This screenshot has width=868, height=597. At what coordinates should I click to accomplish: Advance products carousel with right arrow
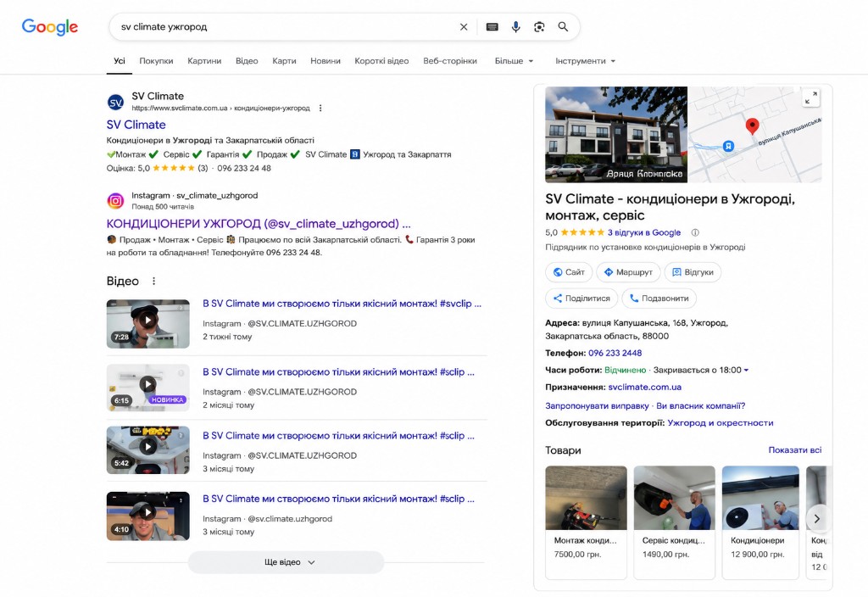(817, 519)
